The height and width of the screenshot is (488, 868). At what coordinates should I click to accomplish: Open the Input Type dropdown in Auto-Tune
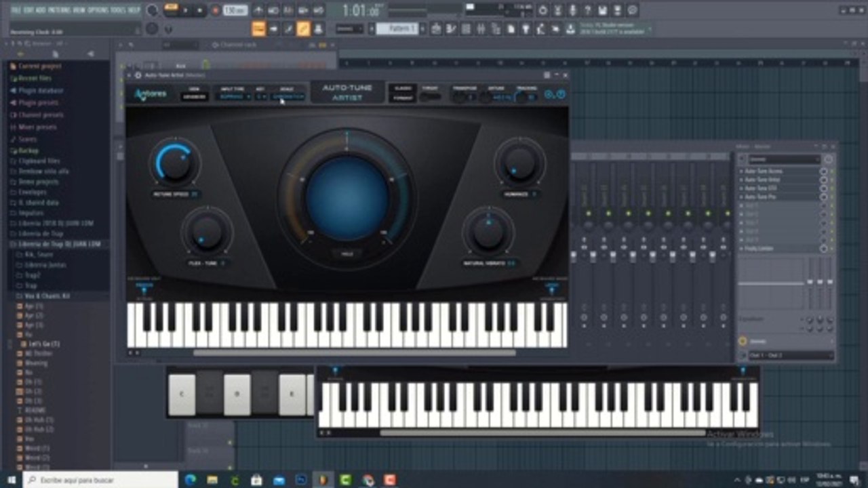(x=234, y=97)
